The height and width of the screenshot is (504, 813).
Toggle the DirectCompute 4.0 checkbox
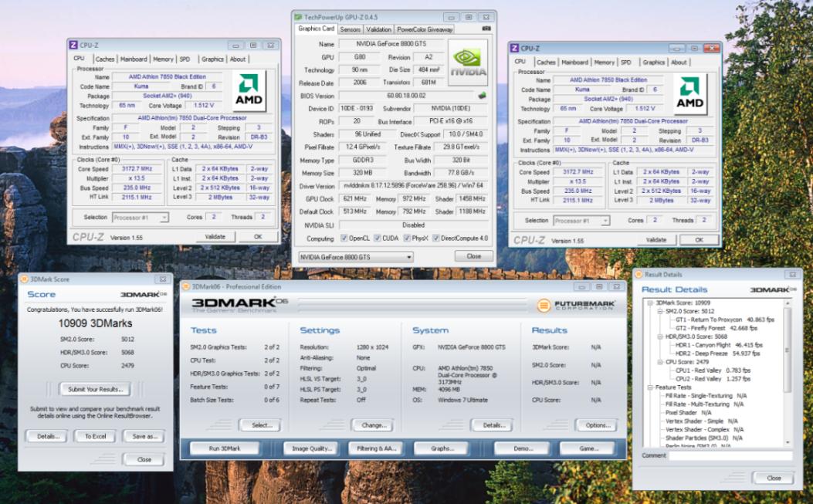pos(436,238)
